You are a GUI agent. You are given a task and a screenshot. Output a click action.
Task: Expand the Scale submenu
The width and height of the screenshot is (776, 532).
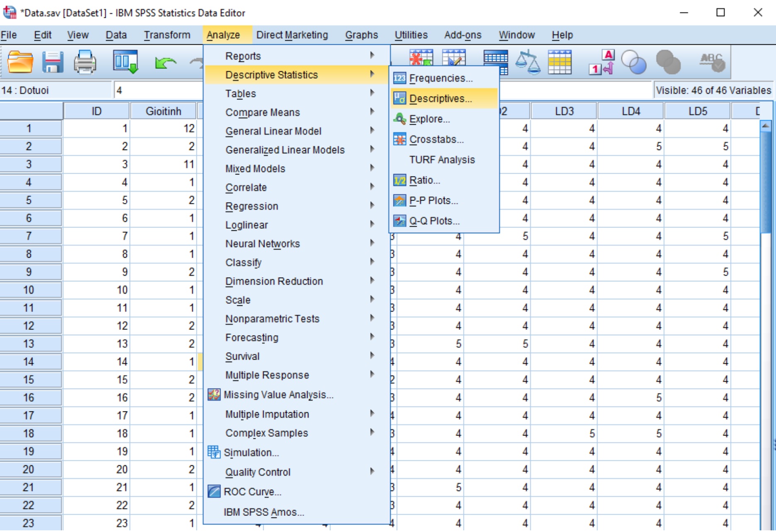[297, 300]
